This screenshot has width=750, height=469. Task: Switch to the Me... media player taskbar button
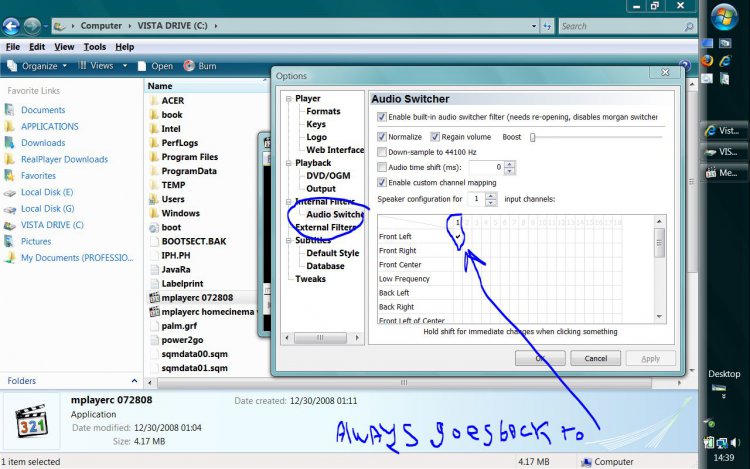click(724, 173)
